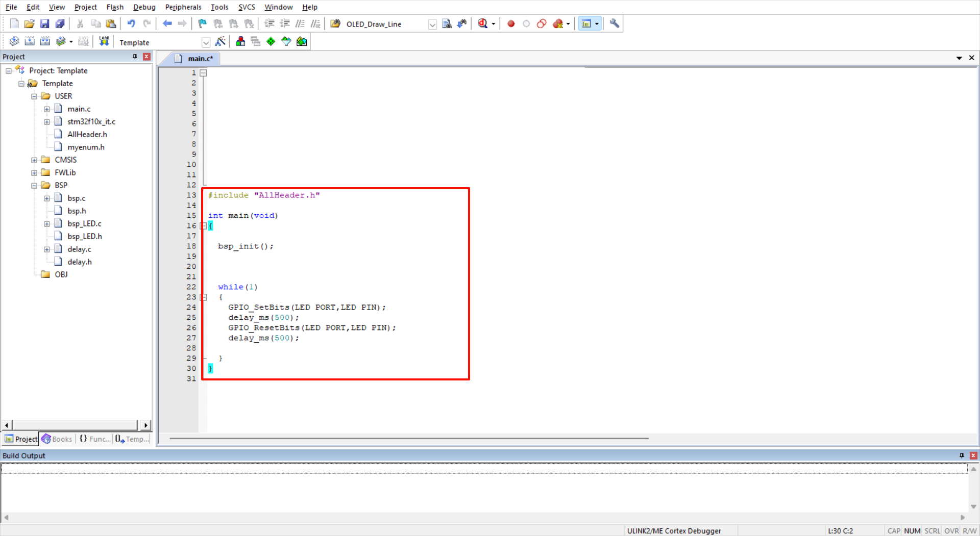Viewport: 980px width, 536px height.
Task: Click the Translate current file icon
Action: 14,41
